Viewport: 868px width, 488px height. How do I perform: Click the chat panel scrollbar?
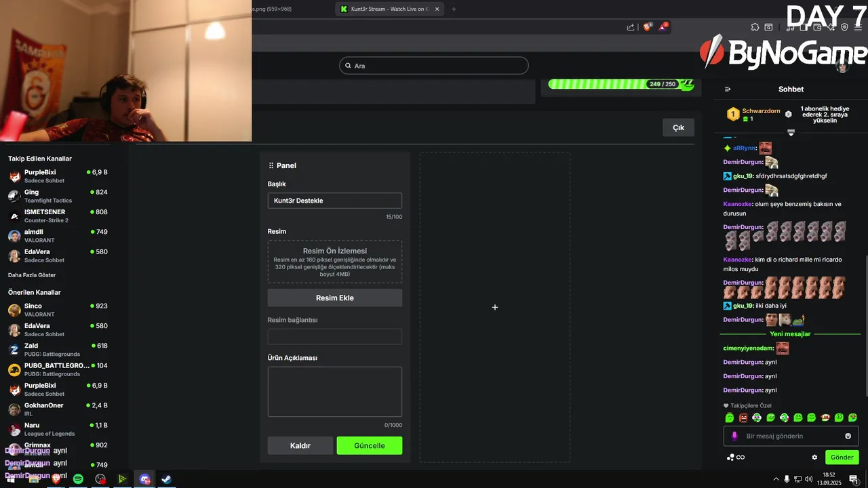click(865, 325)
